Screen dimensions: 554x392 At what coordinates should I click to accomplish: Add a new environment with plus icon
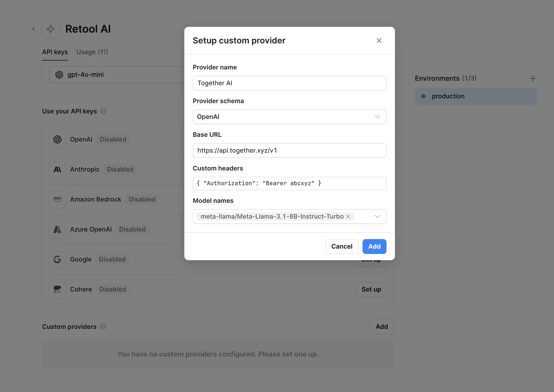coord(533,79)
